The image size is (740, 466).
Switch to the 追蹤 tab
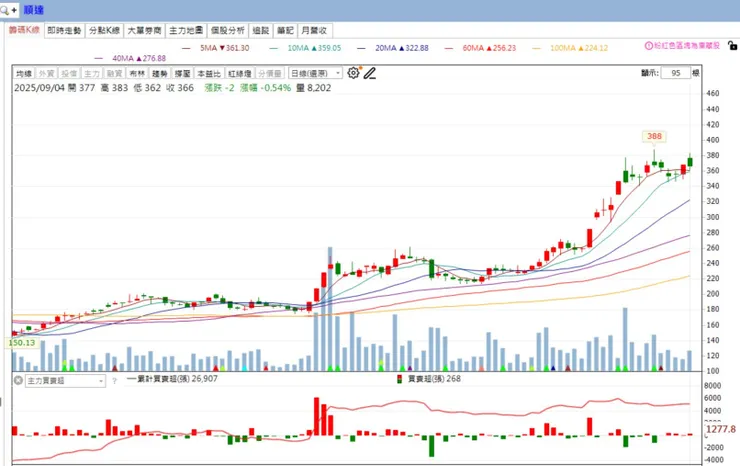pyautogui.click(x=261, y=31)
